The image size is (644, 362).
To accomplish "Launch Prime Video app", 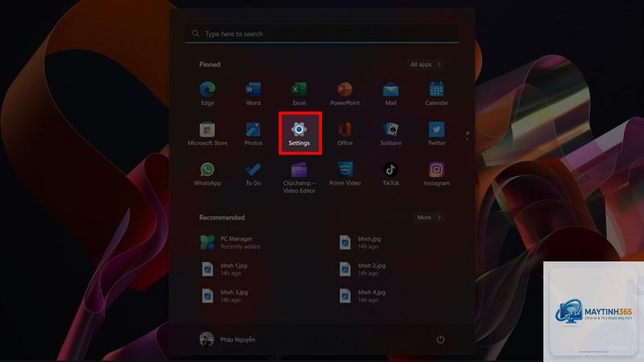I will click(345, 174).
